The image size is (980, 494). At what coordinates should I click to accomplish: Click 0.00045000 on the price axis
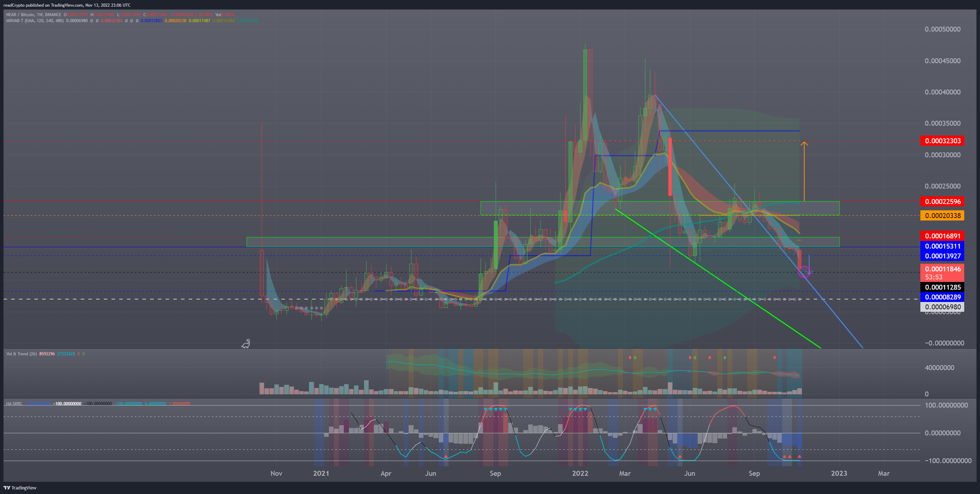click(942, 61)
